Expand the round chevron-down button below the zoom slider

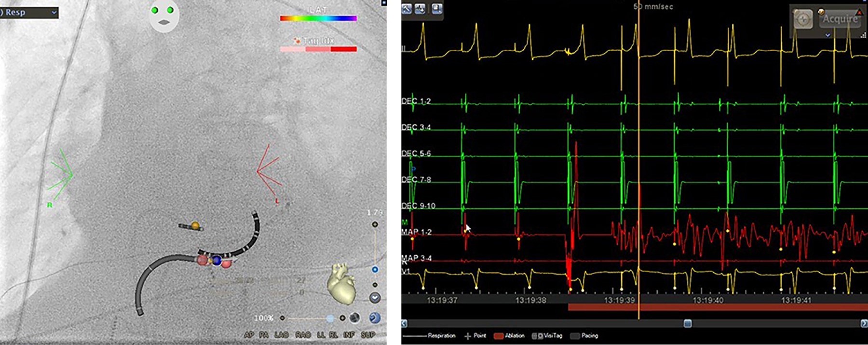[375, 298]
